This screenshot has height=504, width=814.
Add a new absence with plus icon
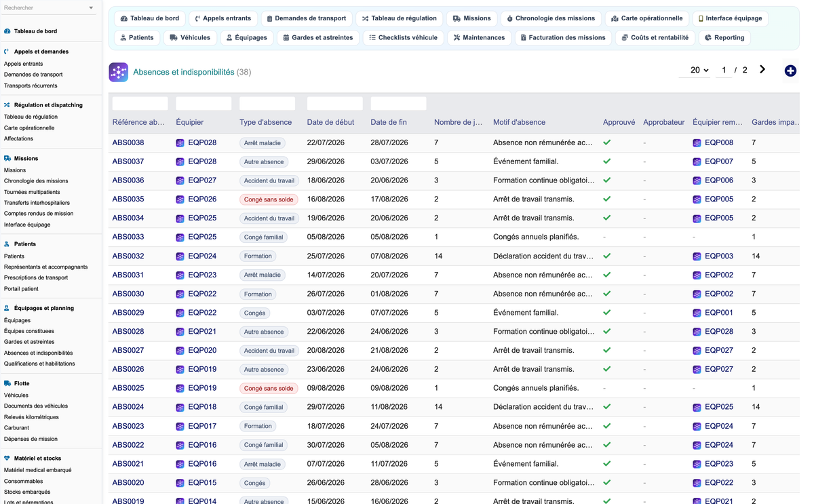[790, 71]
